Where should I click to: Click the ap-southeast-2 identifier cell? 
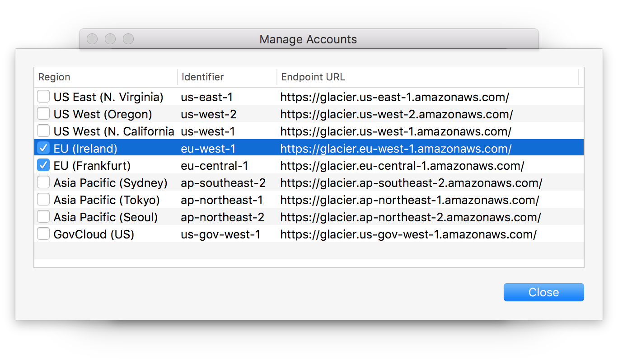pos(223,183)
